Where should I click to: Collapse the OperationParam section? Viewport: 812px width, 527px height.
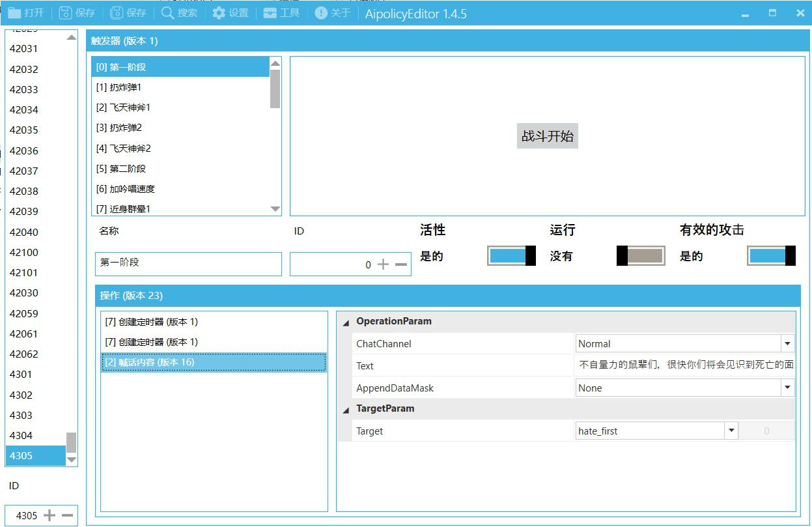point(346,322)
